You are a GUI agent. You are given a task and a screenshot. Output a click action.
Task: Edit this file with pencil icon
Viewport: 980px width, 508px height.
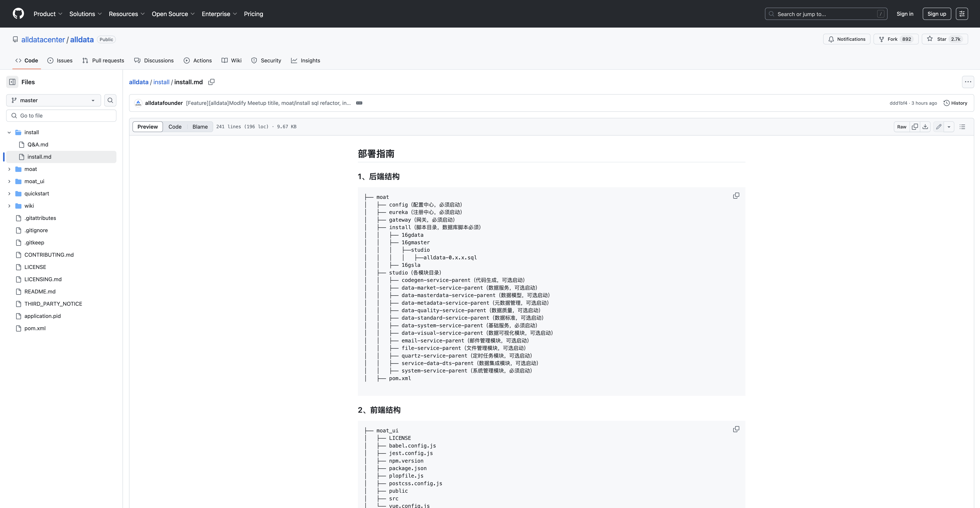tap(939, 127)
